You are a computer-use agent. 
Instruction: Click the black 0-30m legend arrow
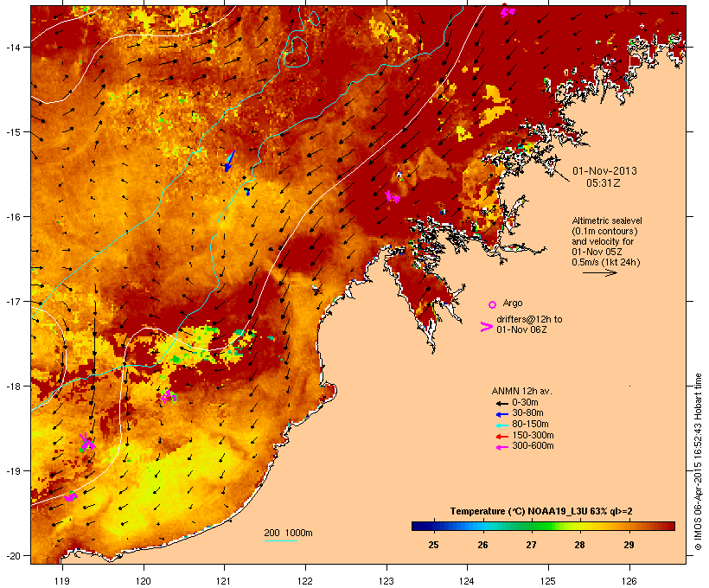(x=501, y=404)
